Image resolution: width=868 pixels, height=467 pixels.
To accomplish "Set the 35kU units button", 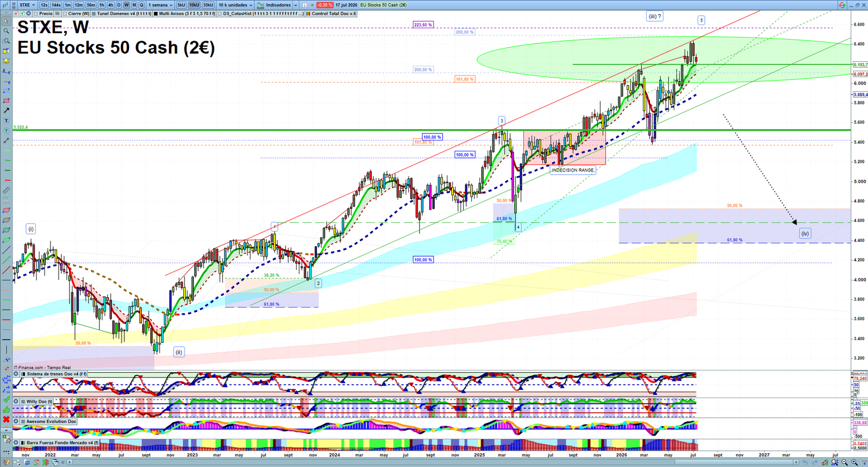I will [x=208, y=5].
